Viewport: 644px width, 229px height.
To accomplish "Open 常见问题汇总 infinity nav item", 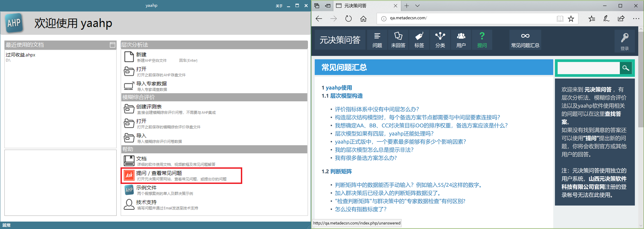I will click(525, 40).
